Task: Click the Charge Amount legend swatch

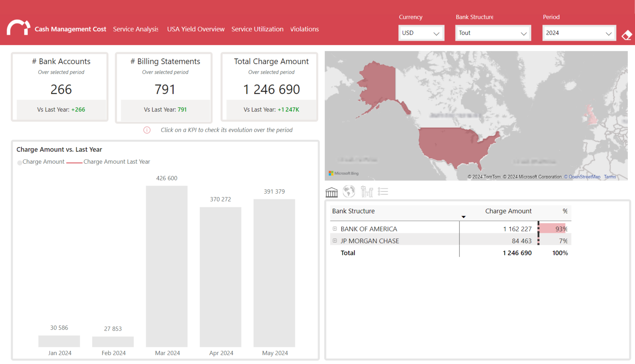Action: point(20,163)
